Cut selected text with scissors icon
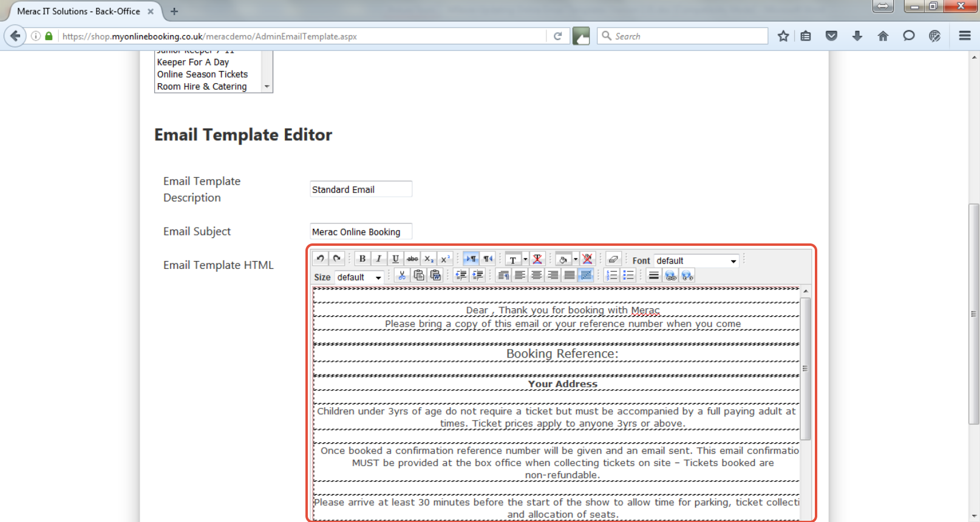980x522 pixels. coord(402,276)
